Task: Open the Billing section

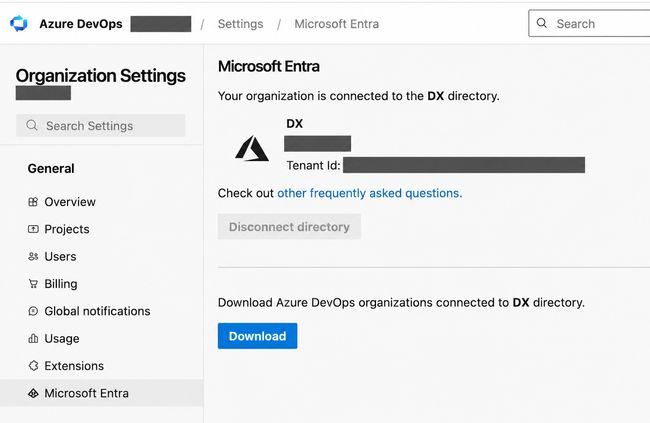Action: point(102,284)
